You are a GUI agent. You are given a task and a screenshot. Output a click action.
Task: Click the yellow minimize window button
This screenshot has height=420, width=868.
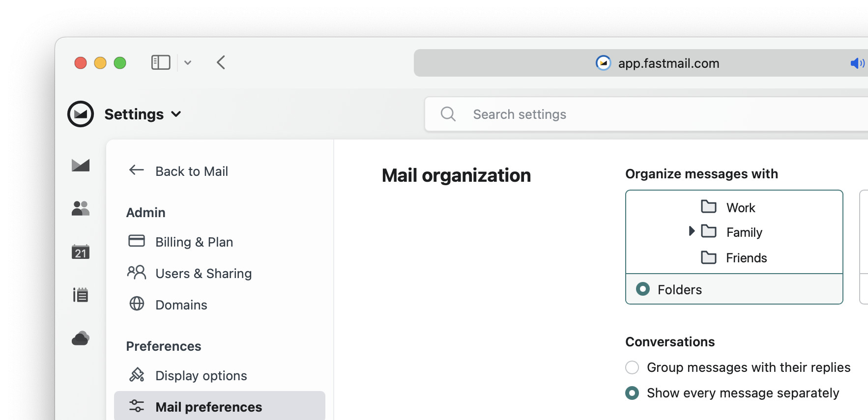[100, 63]
